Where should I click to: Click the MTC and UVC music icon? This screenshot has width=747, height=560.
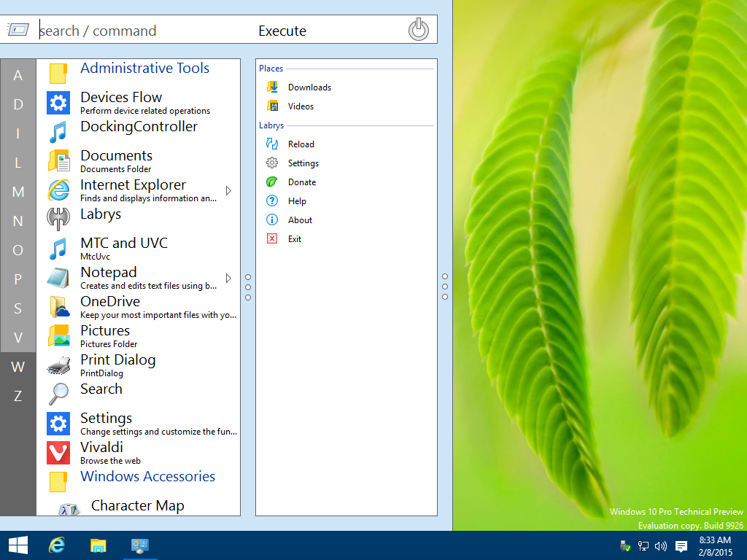(58, 249)
